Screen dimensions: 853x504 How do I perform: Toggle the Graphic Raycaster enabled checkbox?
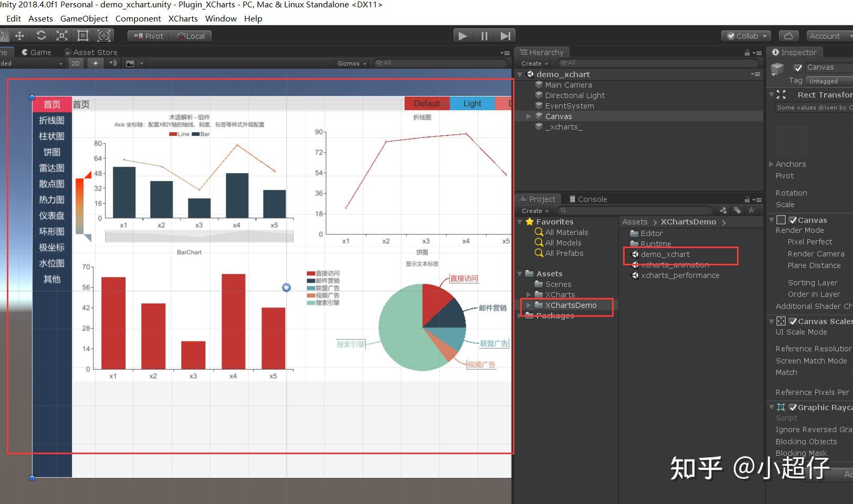coord(793,408)
